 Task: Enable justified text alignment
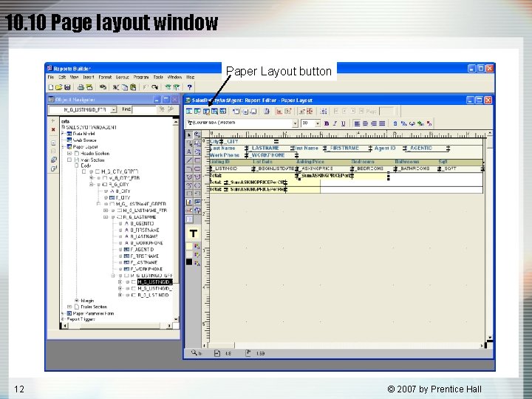pyautogui.click(x=382, y=123)
